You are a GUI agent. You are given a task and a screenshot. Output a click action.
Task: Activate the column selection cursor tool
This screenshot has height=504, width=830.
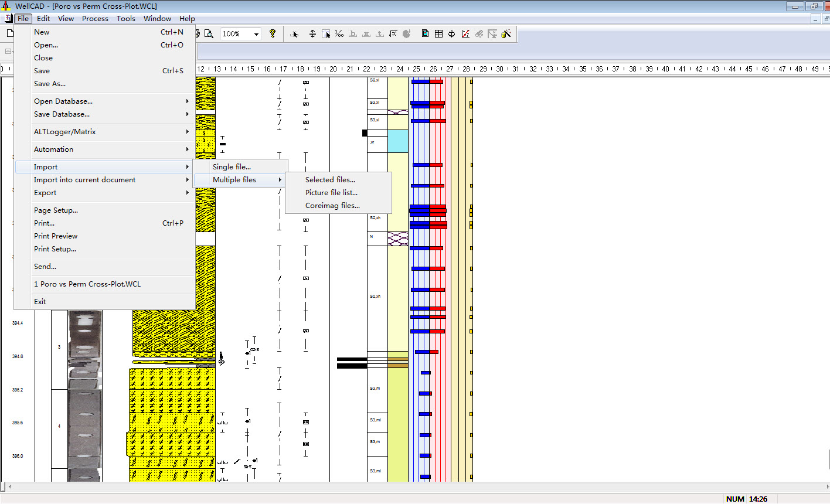(x=326, y=34)
